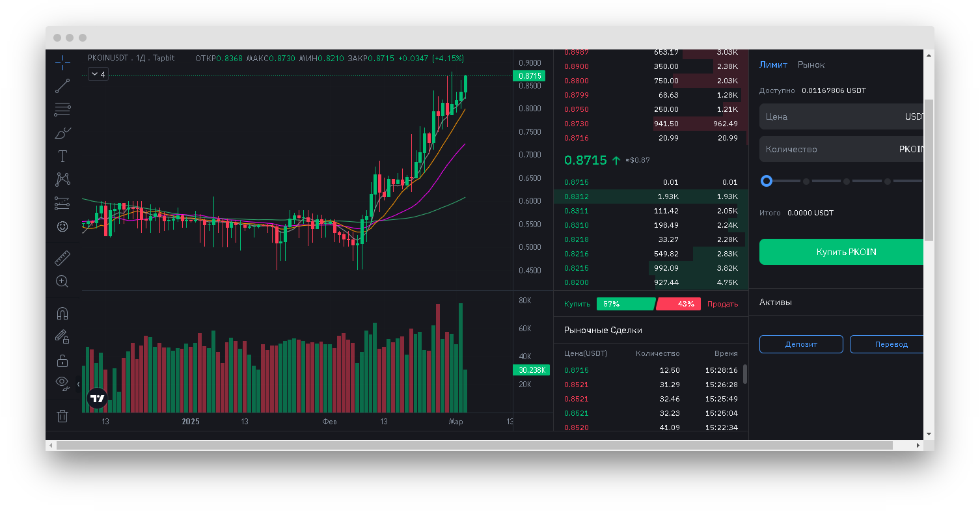Select buy order at 0.8215
This screenshot has height=516, width=980.
[651, 268]
